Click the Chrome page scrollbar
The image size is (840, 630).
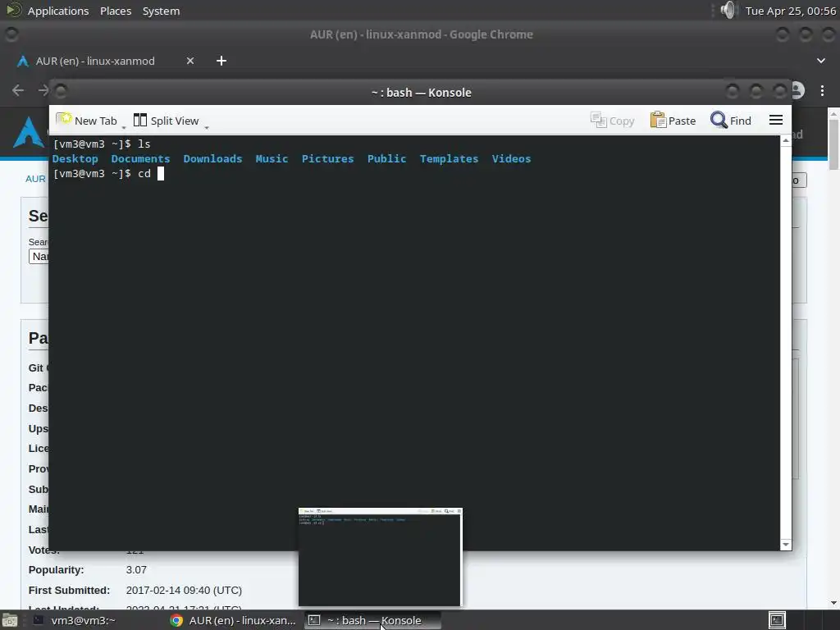point(833,144)
